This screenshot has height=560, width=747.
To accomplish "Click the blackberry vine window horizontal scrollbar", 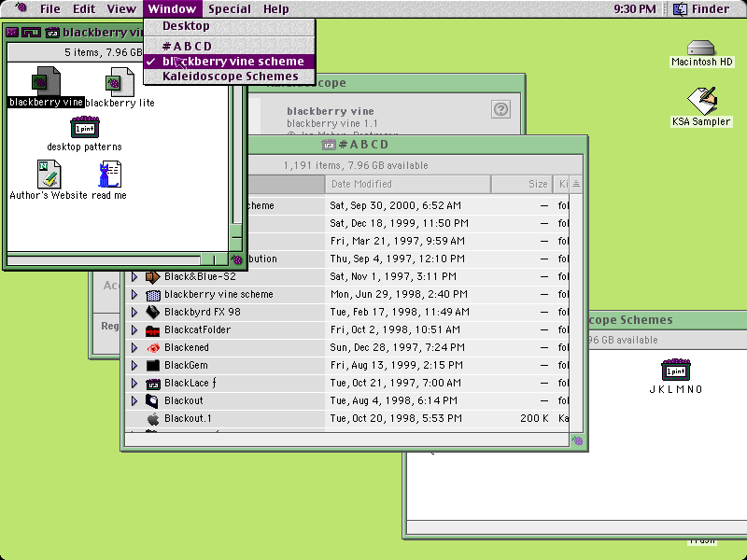I will 118,259.
